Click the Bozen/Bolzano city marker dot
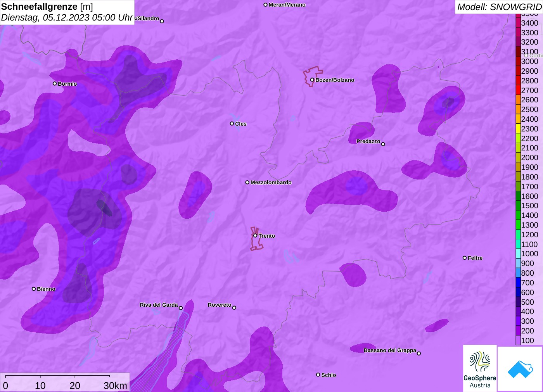 pyautogui.click(x=312, y=80)
